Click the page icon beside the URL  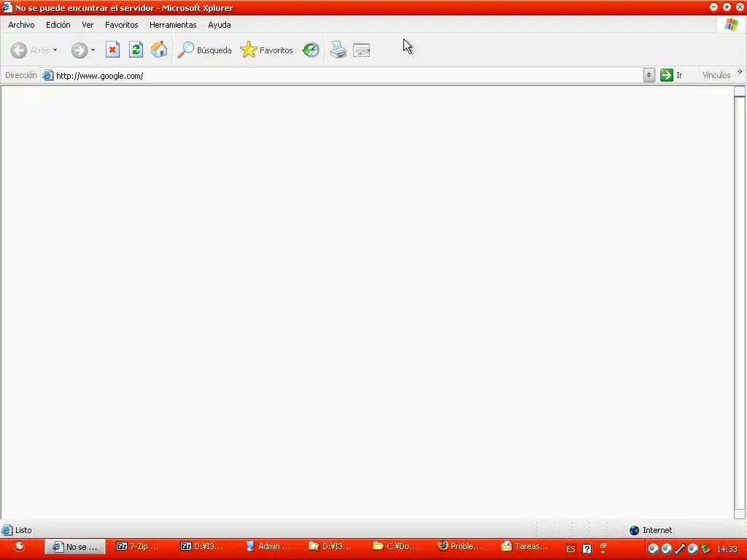coord(47,75)
